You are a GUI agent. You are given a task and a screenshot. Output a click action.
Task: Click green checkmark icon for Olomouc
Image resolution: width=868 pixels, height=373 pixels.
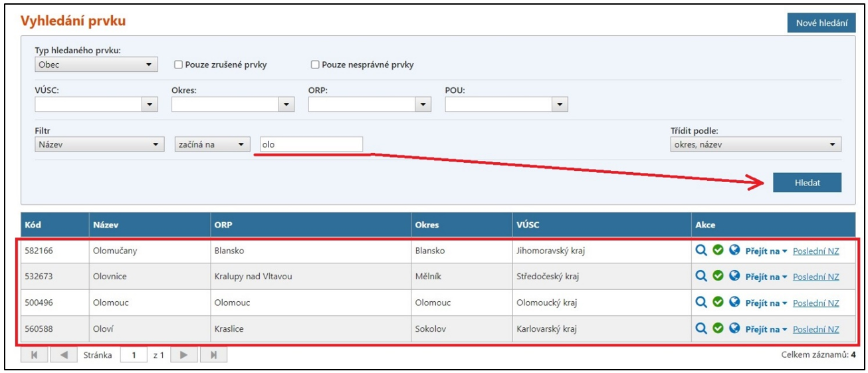718,303
